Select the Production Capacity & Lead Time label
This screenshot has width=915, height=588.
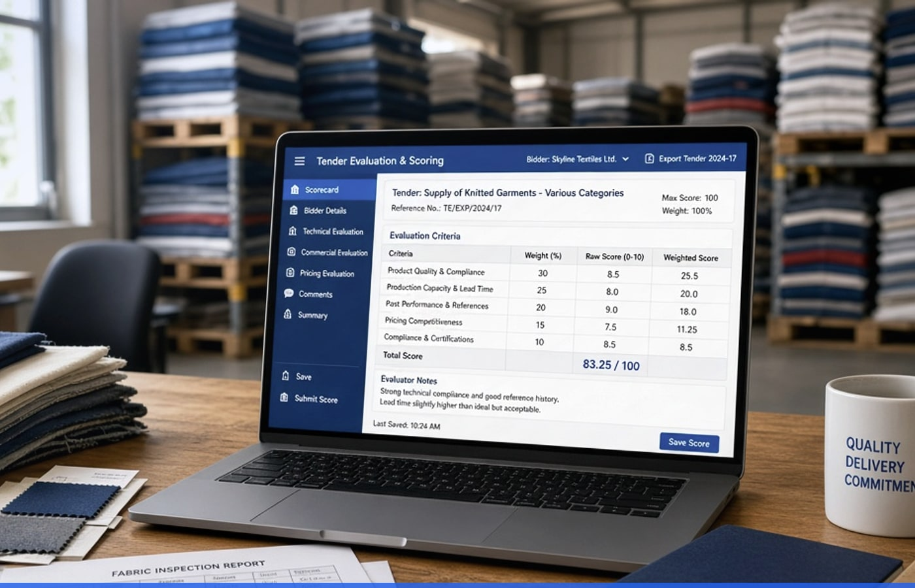[x=440, y=288]
